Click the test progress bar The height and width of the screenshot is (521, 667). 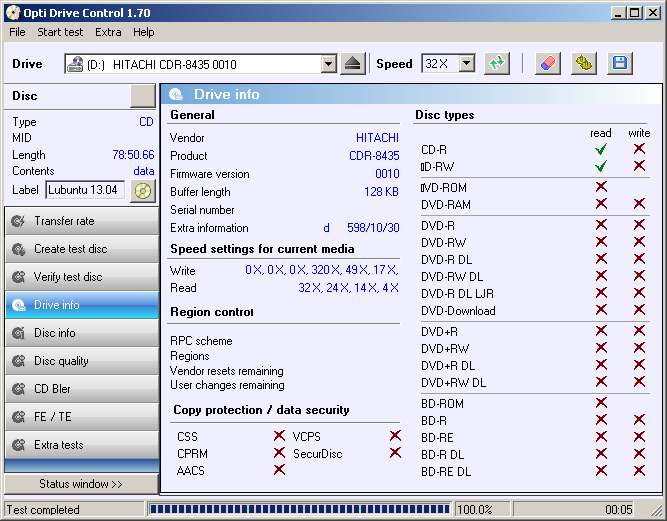299,509
